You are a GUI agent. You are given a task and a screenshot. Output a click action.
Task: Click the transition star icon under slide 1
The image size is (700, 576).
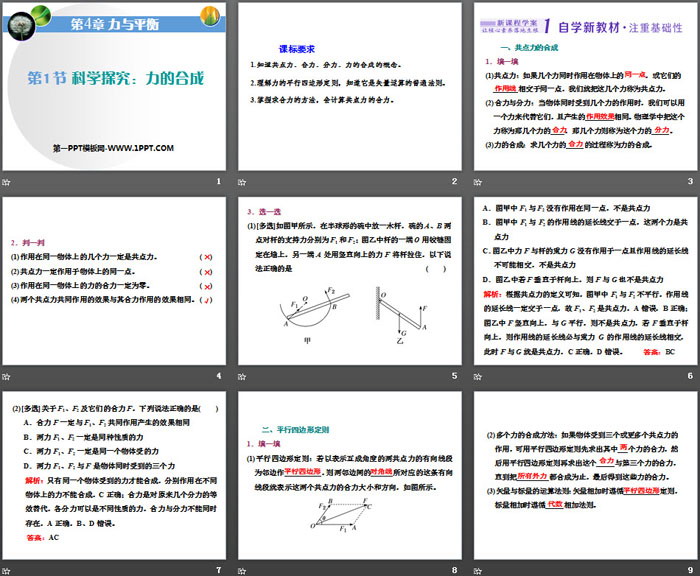tap(8, 181)
